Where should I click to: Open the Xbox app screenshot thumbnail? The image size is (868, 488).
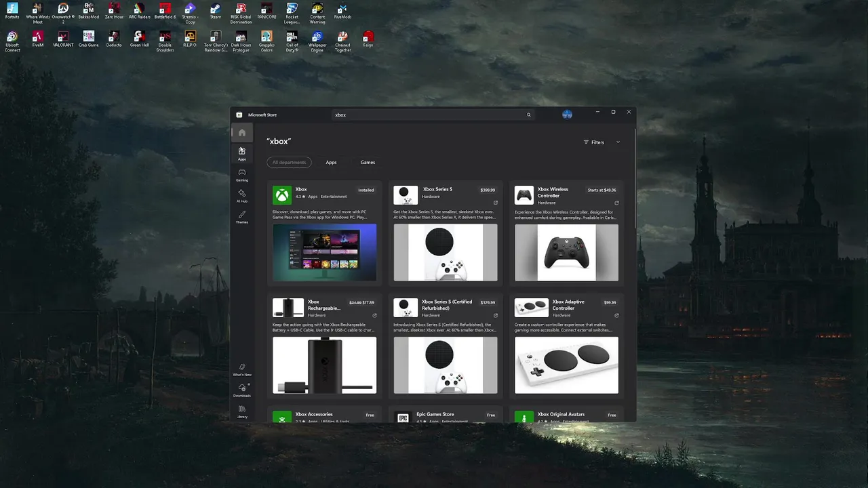coord(324,252)
